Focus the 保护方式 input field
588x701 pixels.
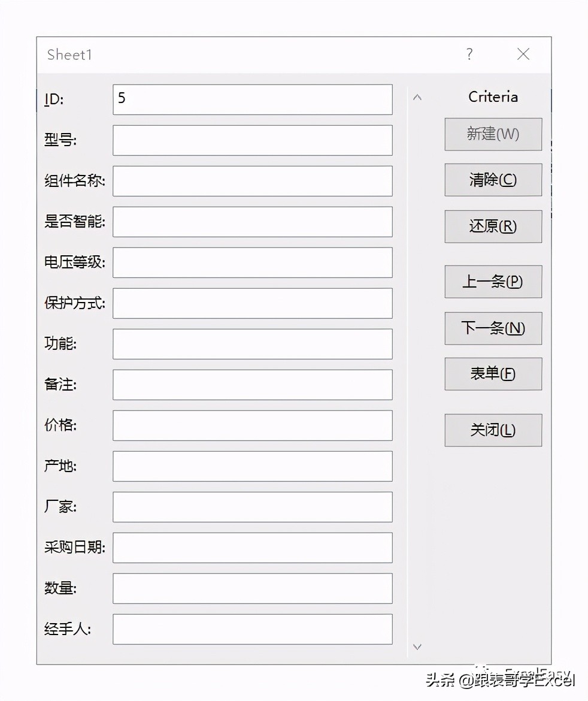click(x=252, y=303)
